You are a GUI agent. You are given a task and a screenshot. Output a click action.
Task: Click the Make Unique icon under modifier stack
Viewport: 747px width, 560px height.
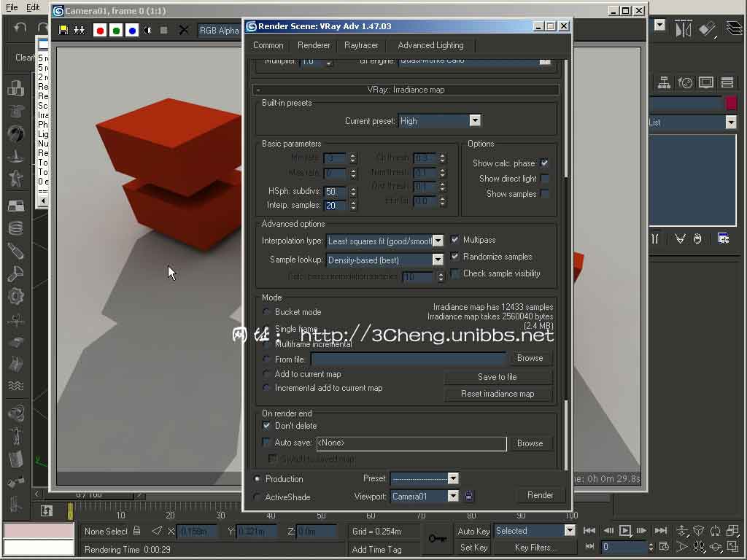pos(680,238)
